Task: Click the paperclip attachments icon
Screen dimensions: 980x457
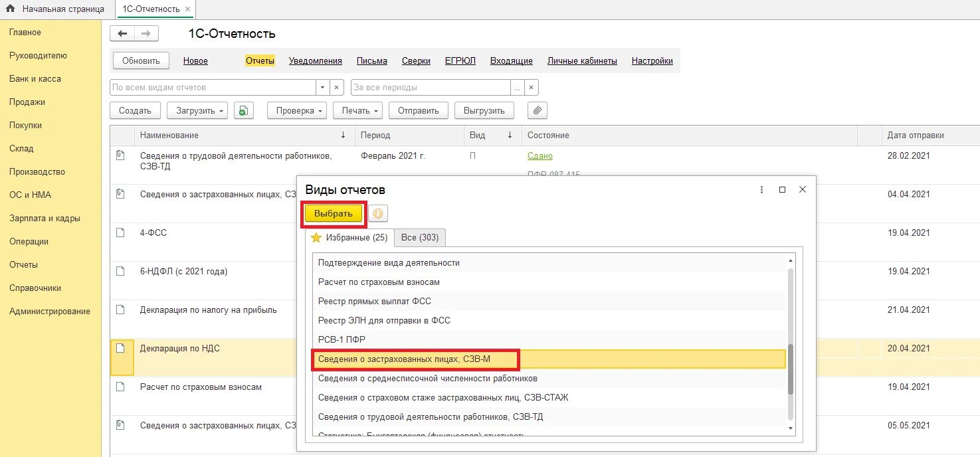Action: click(538, 110)
